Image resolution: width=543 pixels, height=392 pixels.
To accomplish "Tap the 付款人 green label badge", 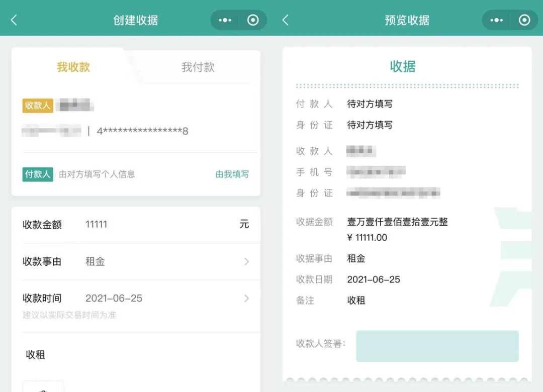I will (x=37, y=174).
